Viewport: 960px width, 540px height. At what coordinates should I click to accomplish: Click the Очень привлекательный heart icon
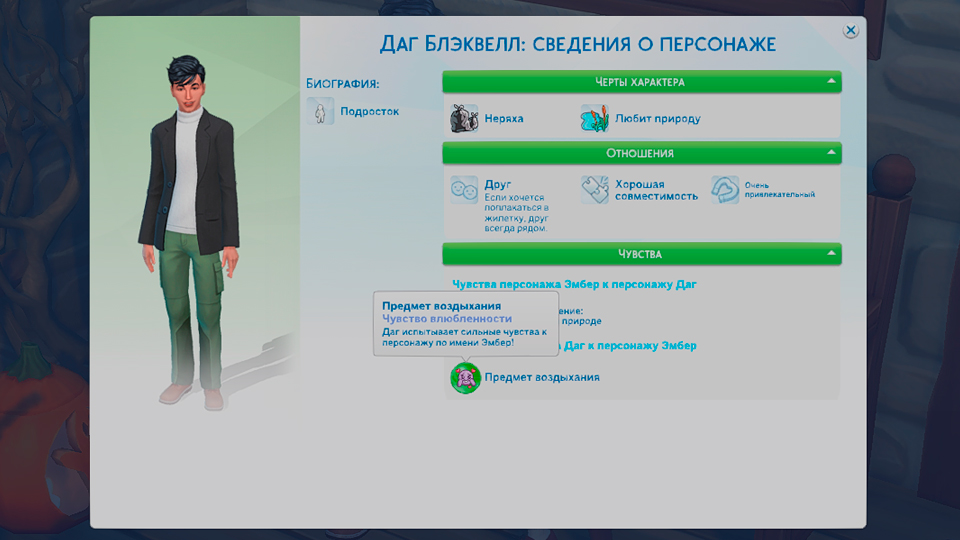(x=725, y=190)
